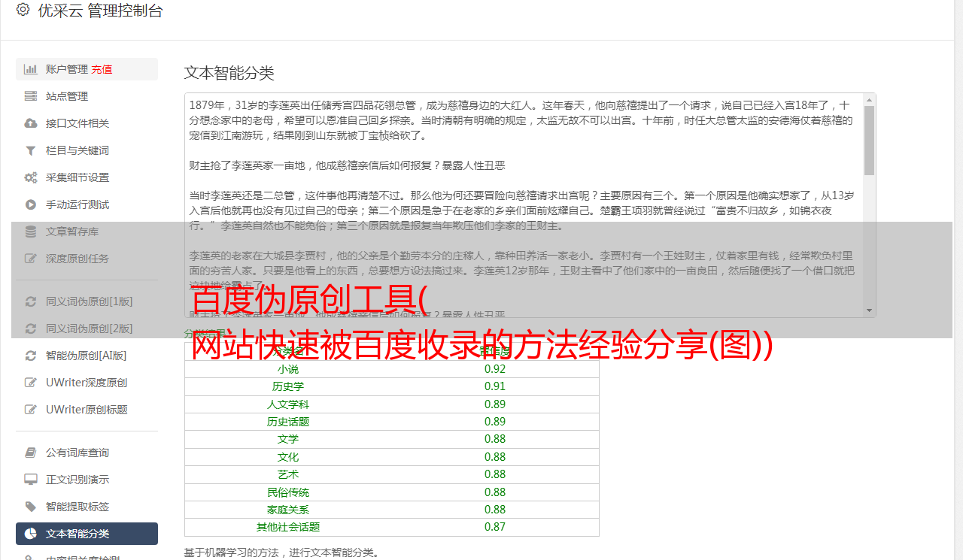The width and height of the screenshot is (963, 560).
Task: Click the 文学 category cell
Action: pos(288,439)
